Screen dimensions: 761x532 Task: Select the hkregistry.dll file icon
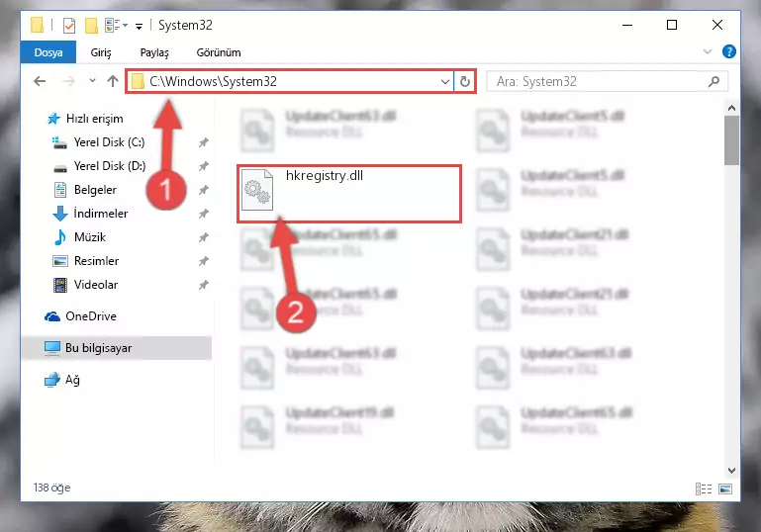257,190
